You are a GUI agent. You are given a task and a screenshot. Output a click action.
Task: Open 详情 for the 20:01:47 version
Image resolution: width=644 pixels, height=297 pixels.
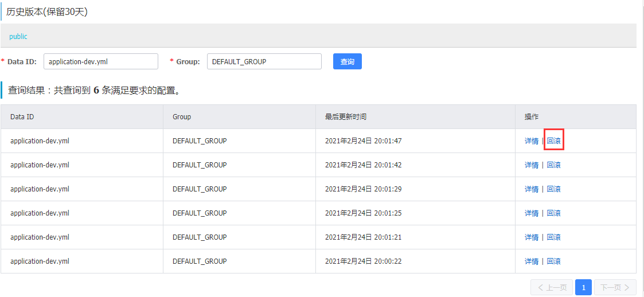point(532,141)
